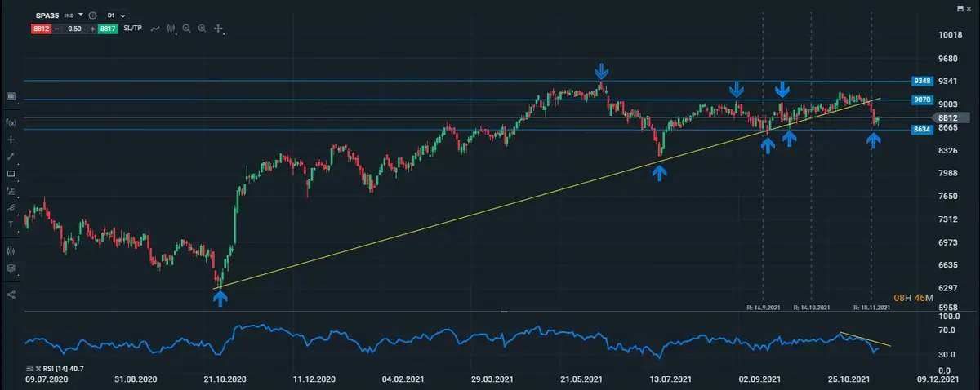Select the text annotation tool
This screenshot has width=980, height=390.
click(11, 224)
